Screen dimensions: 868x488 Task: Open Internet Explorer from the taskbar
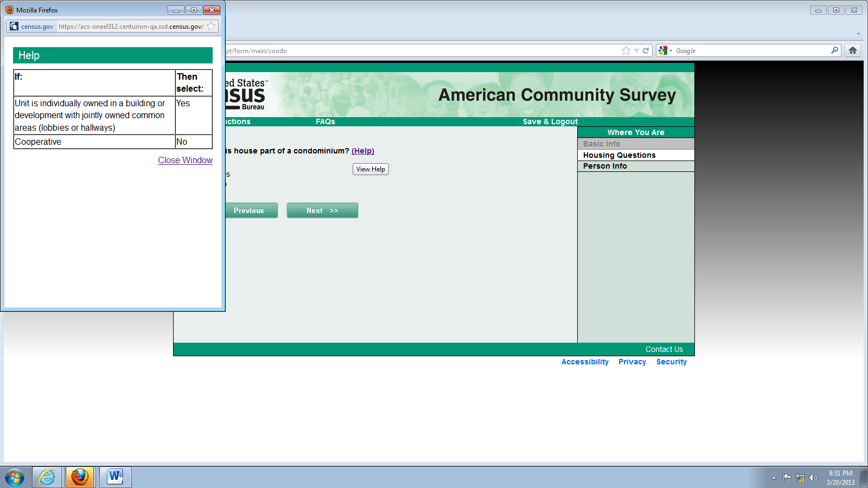click(47, 477)
